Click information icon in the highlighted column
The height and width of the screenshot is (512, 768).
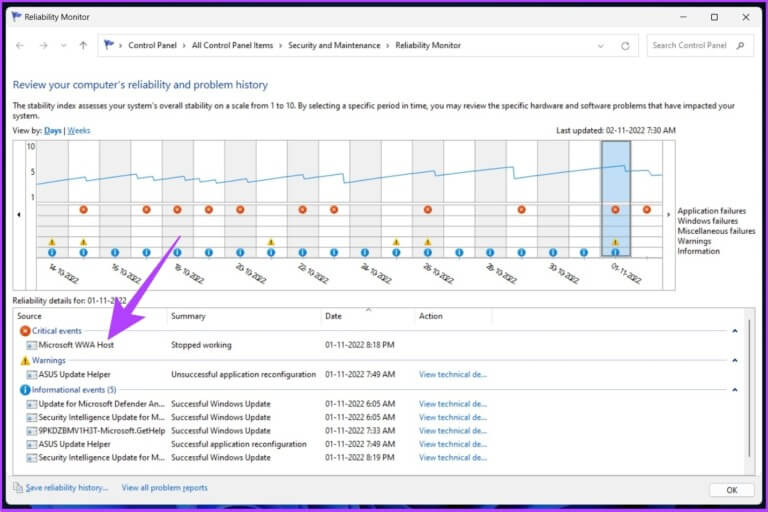click(615, 252)
